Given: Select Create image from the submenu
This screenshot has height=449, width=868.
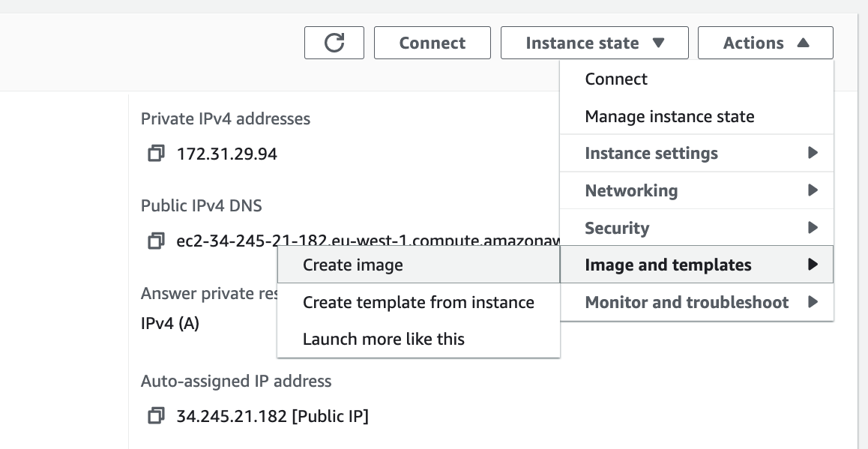Looking at the screenshot, I should point(353,265).
